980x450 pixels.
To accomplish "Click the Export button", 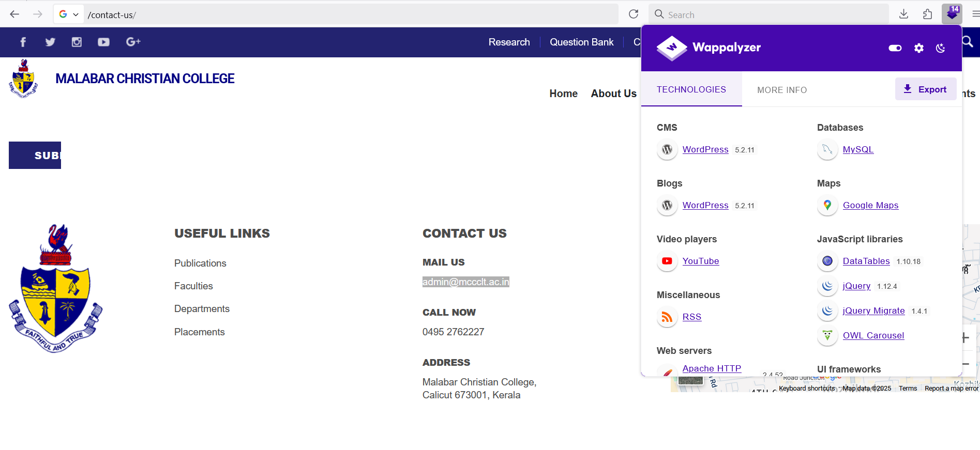I will coord(925,89).
